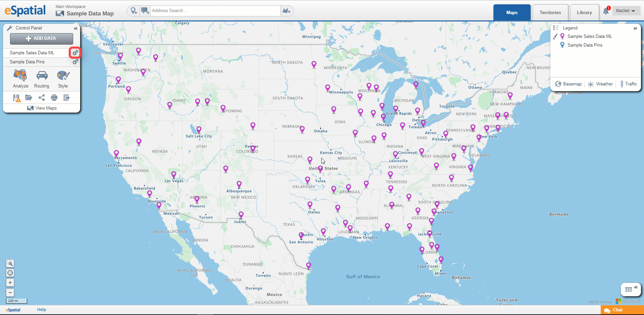
Task: Click the open folder icon
Action: [x=29, y=98]
